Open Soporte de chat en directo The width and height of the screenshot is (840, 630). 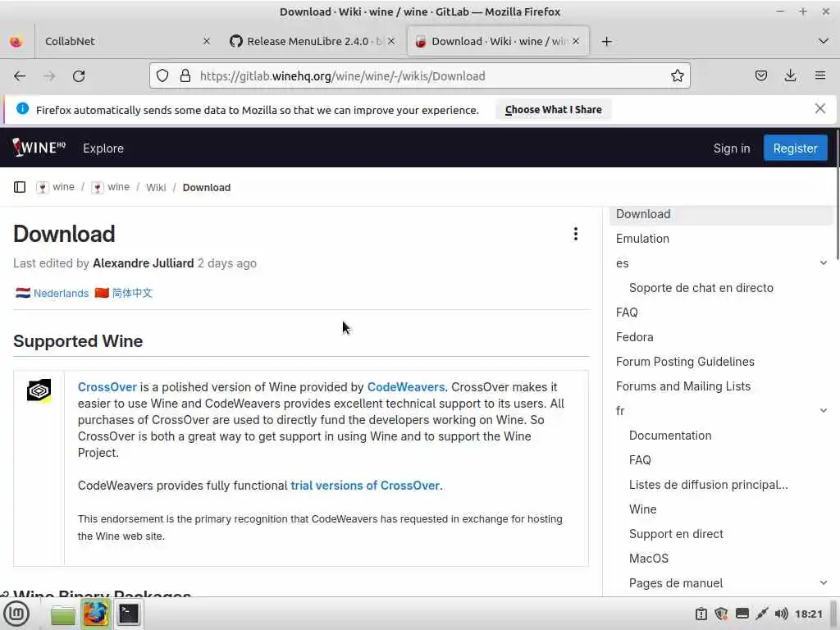click(x=701, y=288)
